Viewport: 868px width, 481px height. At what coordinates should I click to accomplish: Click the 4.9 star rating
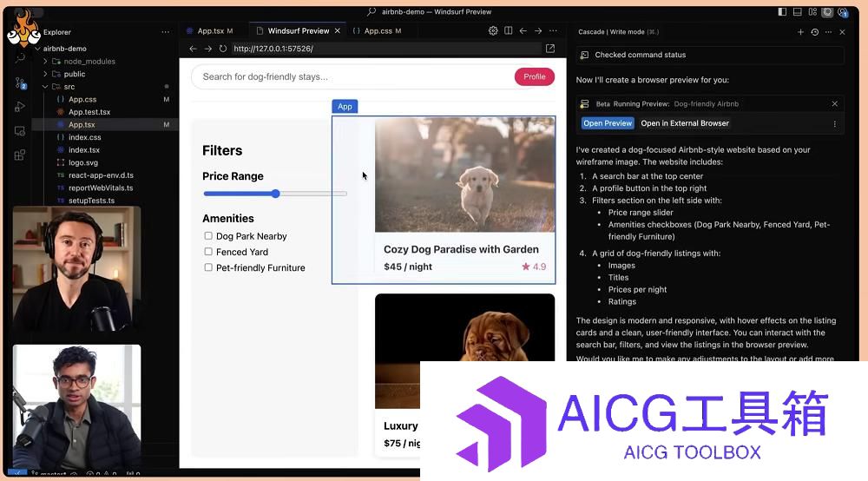pos(534,267)
